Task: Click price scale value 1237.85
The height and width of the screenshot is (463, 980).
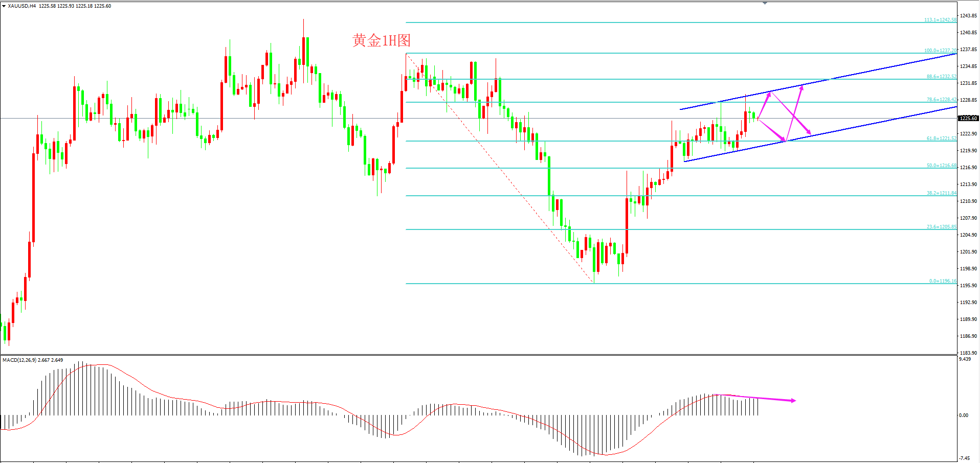Action: coord(968,50)
